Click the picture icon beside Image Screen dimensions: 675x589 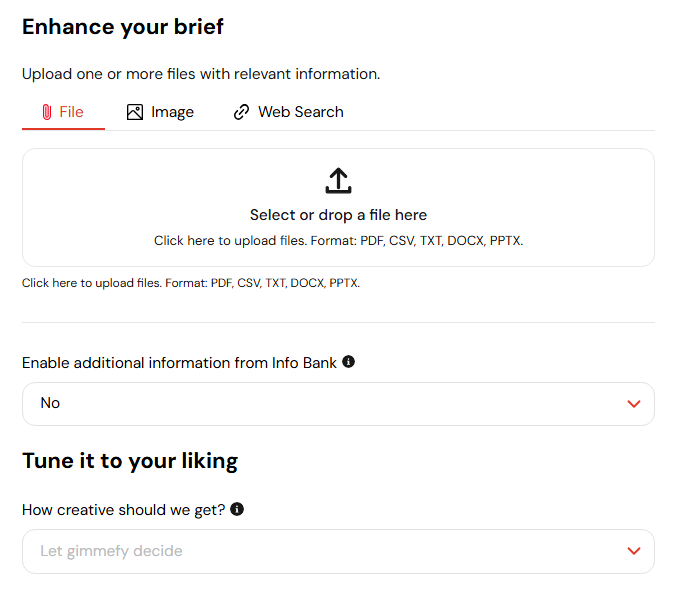[135, 112]
